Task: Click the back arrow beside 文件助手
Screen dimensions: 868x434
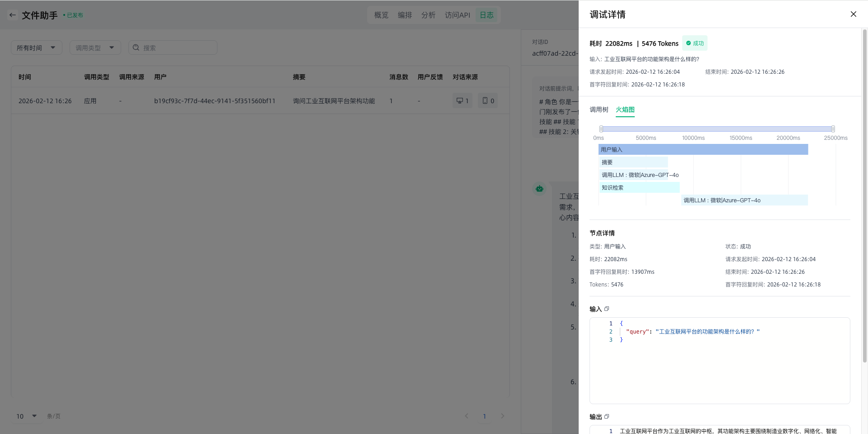Action: [13, 15]
